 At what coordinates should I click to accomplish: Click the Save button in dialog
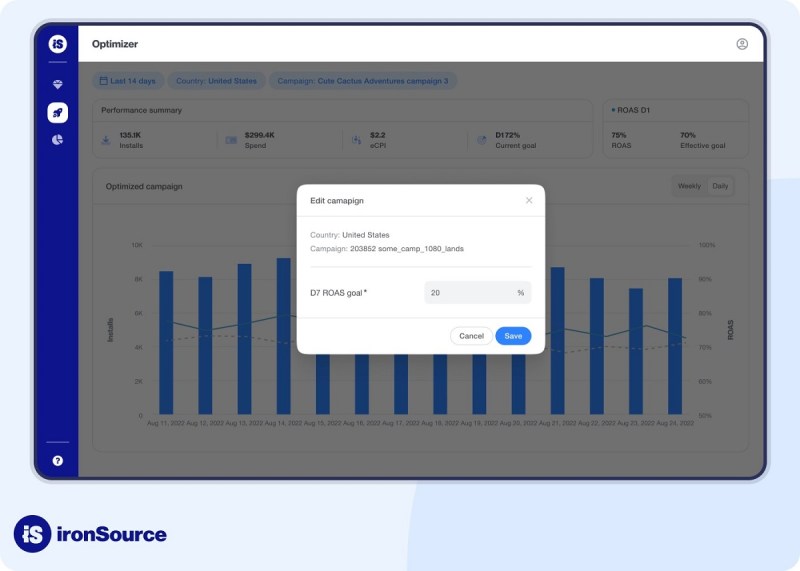pos(513,336)
